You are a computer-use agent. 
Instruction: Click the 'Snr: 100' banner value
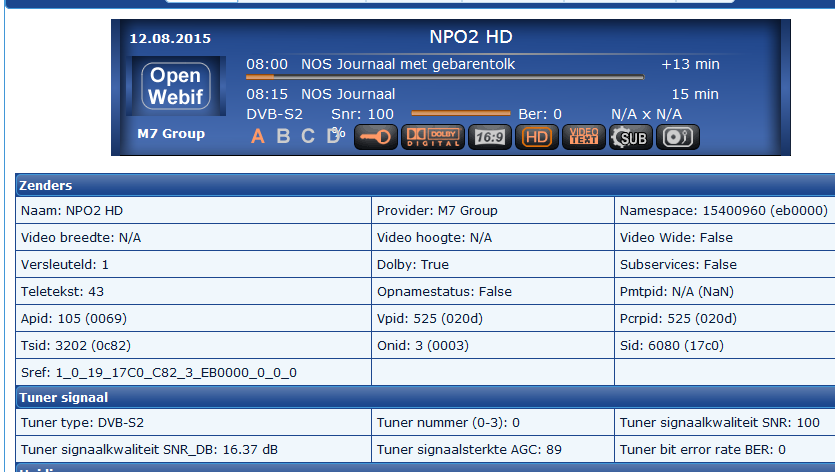pyautogui.click(x=362, y=114)
